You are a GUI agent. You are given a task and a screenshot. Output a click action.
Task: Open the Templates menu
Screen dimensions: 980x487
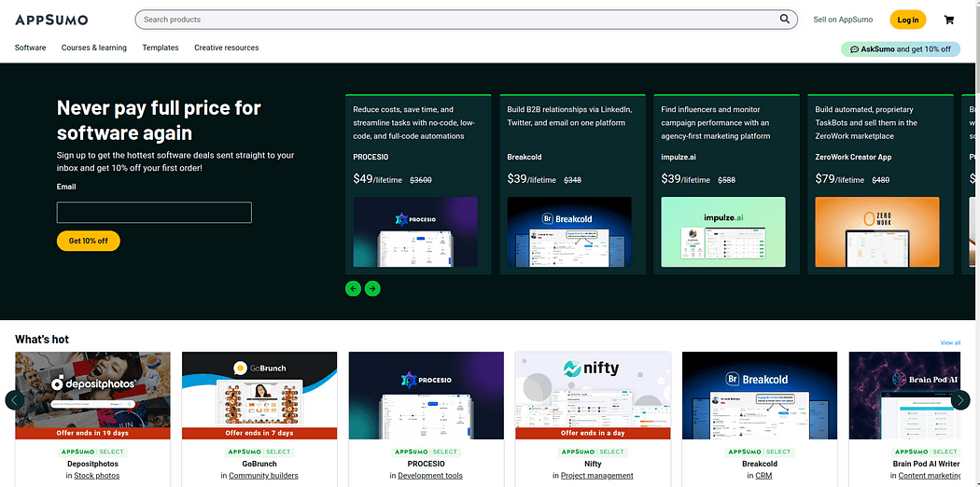point(160,48)
